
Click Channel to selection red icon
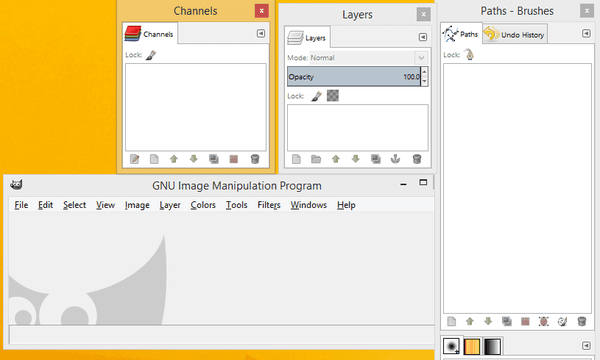pyautogui.click(x=233, y=159)
